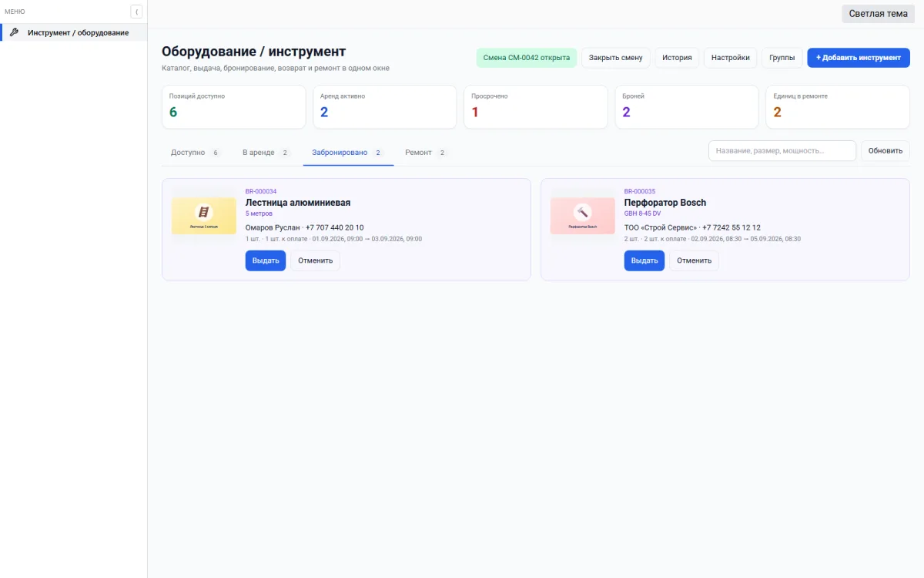Select the Броней stat card
The width and height of the screenshot is (924, 578).
pos(687,107)
